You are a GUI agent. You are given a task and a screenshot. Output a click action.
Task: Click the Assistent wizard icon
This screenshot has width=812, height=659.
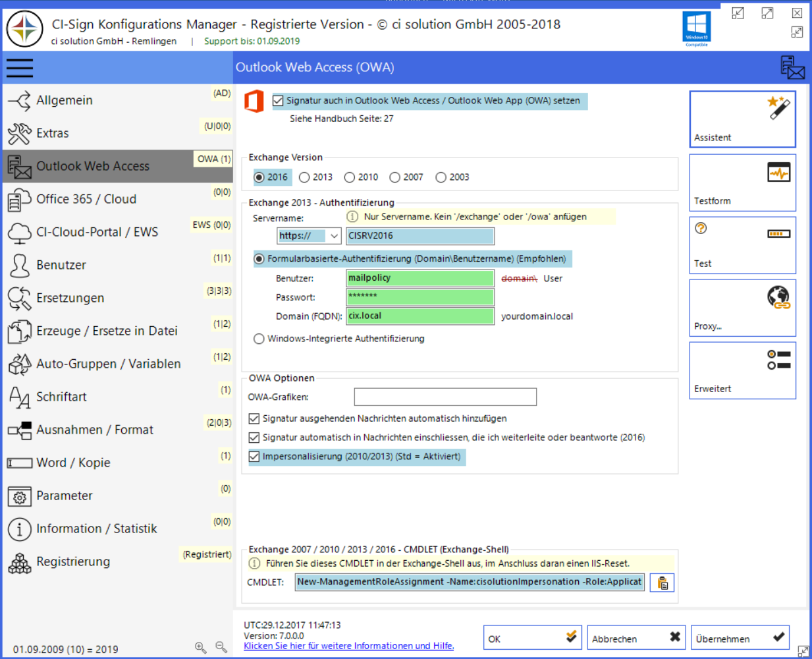(x=778, y=107)
